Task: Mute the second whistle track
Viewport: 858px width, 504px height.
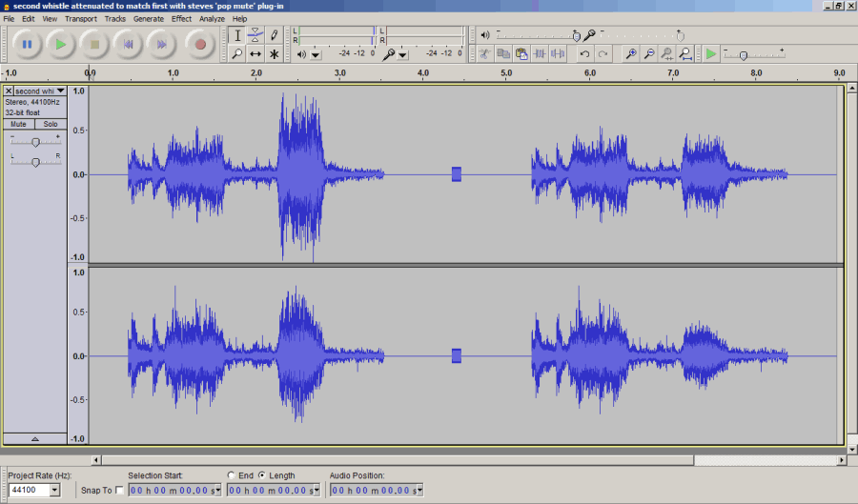Action: point(19,124)
